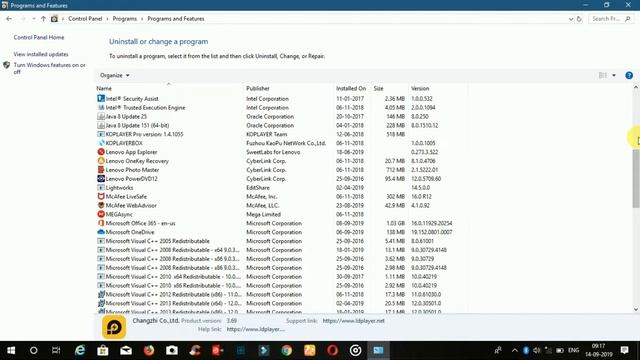
Task: Open View installed updates link
Action: [41, 54]
